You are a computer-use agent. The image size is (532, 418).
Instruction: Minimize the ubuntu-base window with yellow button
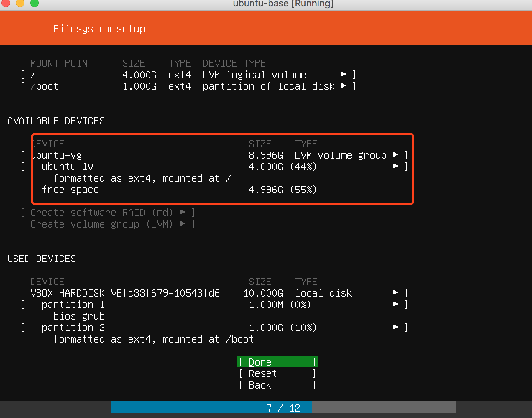[x=20, y=3]
